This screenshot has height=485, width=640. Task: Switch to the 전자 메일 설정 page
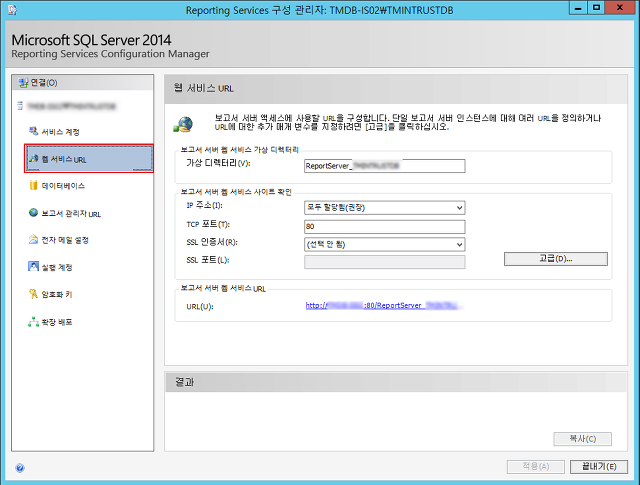(x=65, y=240)
